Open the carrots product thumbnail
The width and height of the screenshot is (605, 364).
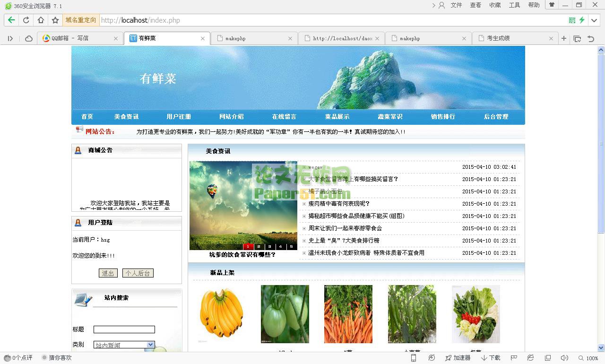tap(348, 314)
